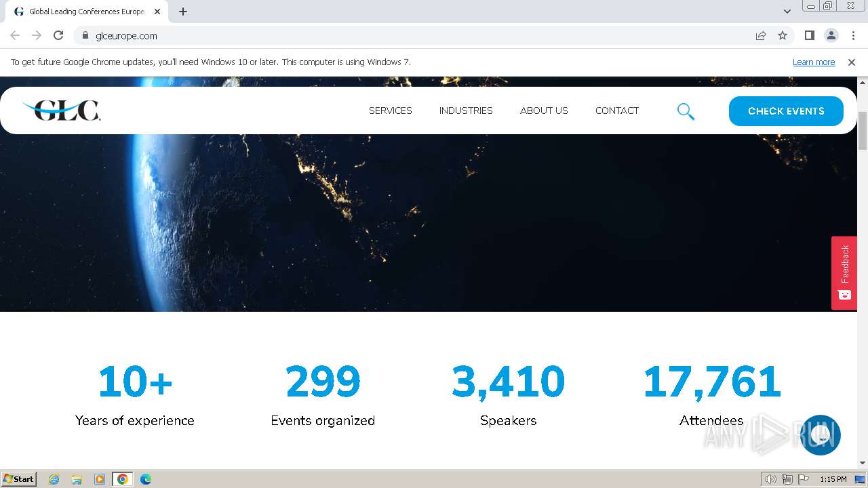
Task: Click the '17,761' attendees number
Action: pyautogui.click(x=712, y=382)
